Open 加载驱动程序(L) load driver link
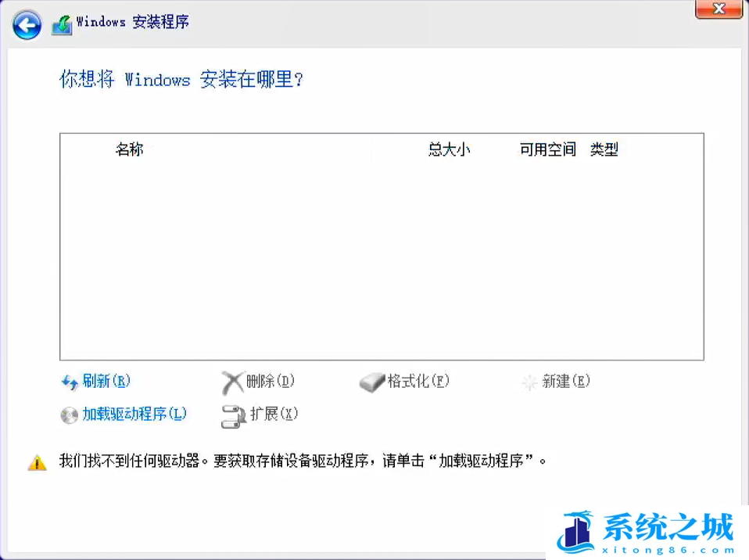Image resolution: width=749 pixels, height=560 pixels. click(x=134, y=413)
